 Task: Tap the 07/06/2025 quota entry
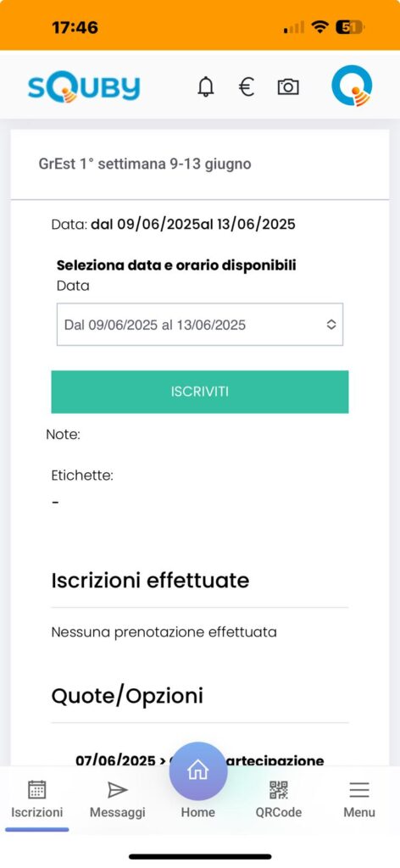click(200, 760)
